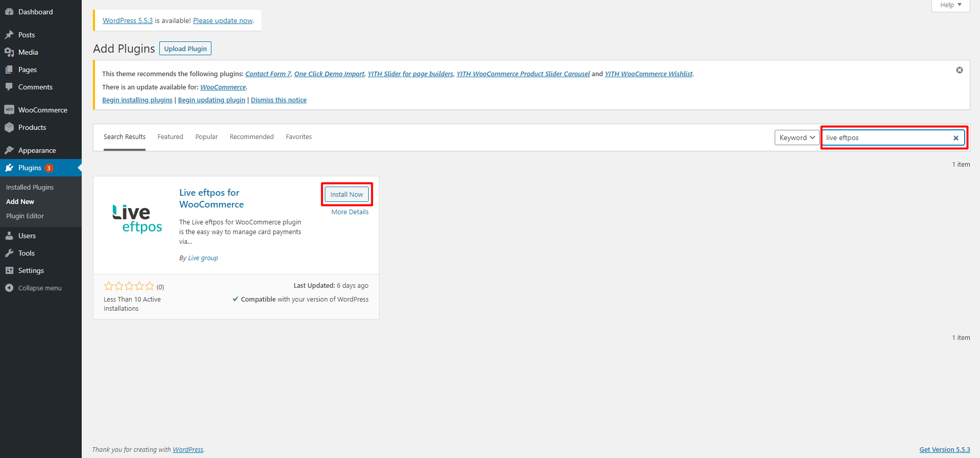Click the Live eftpos plugin logo
The width and height of the screenshot is (980, 458).
click(137, 218)
